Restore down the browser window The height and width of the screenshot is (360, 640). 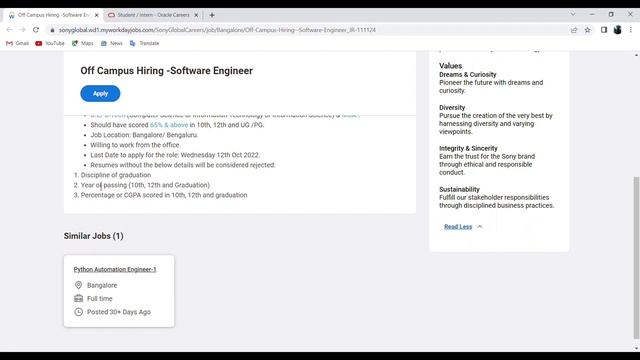point(611,14)
